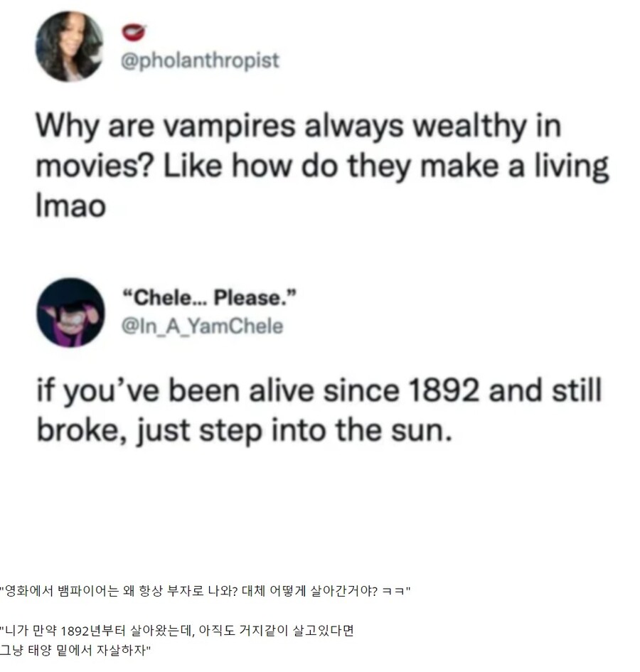
Task: Click the Korean line starting with "니가 만약 1892년부터"
Action: (x=176, y=630)
